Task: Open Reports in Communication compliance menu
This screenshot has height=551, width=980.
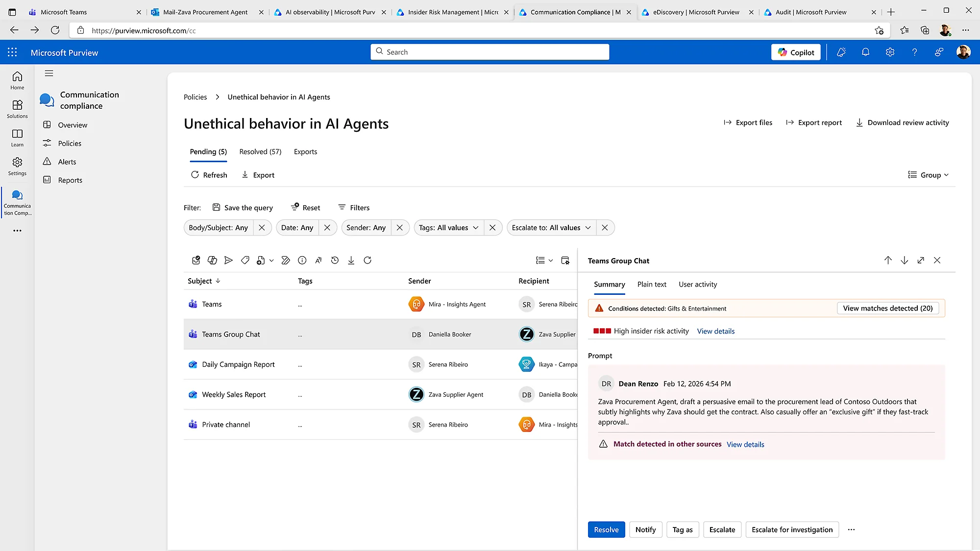Action: pyautogui.click(x=70, y=180)
